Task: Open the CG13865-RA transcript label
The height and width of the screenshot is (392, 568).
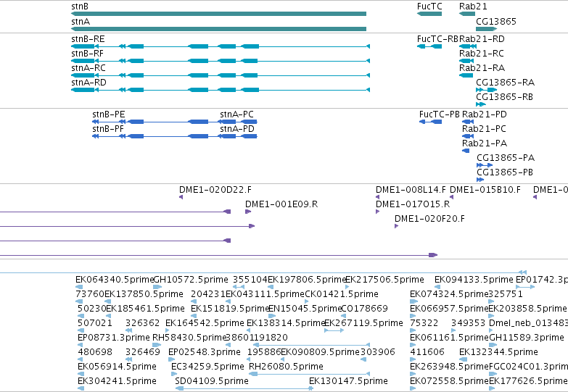Action: 506,83
